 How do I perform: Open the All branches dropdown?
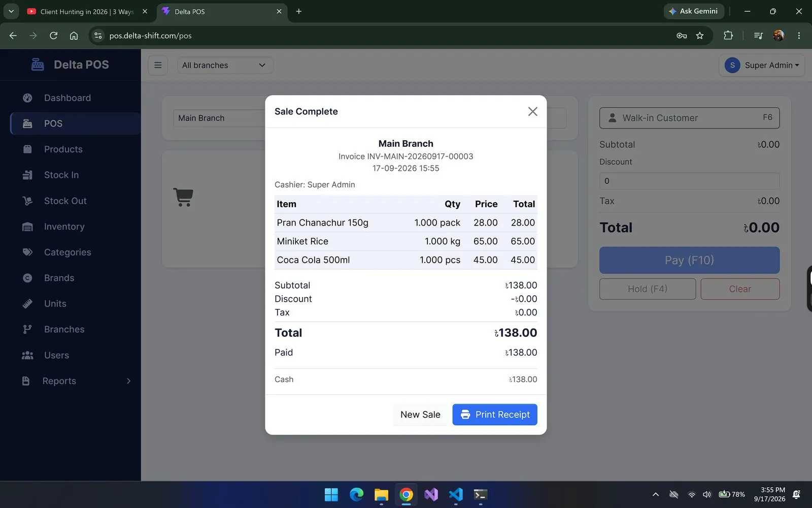225,65
